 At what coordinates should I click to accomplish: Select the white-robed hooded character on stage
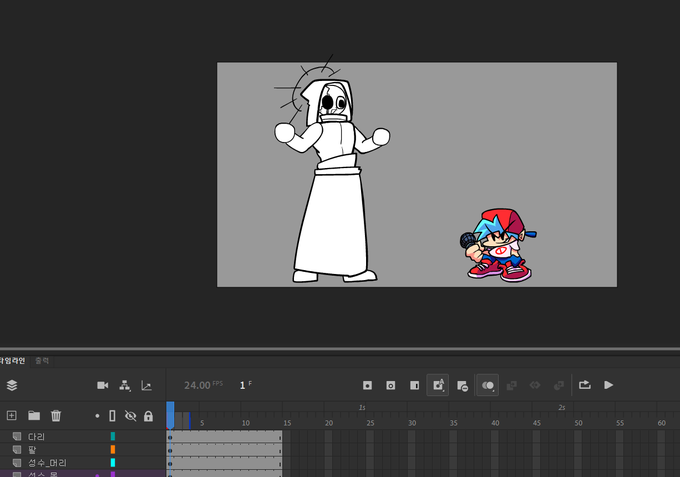(332, 182)
